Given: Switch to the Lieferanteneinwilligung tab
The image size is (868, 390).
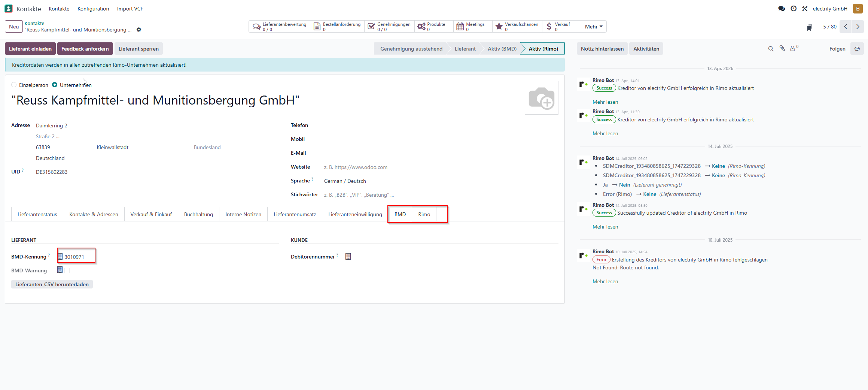Looking at the screenshot, I should pyautogui.click(x=355, y=214).
